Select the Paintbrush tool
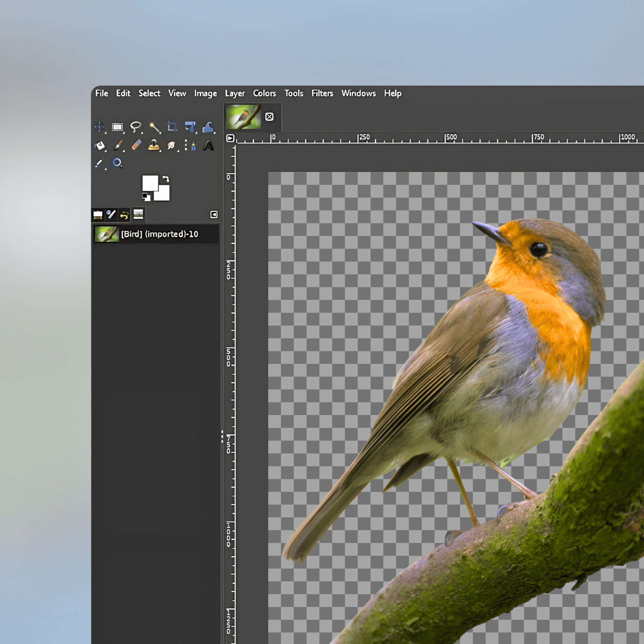The height and width of the screenshot is (644, 644). pos(118,145)
